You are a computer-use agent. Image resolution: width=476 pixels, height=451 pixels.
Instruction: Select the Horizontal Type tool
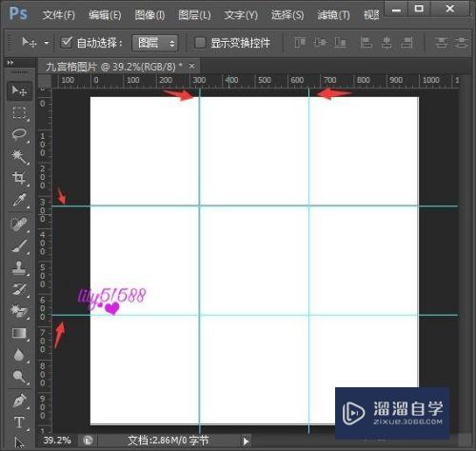click(19, 422)
